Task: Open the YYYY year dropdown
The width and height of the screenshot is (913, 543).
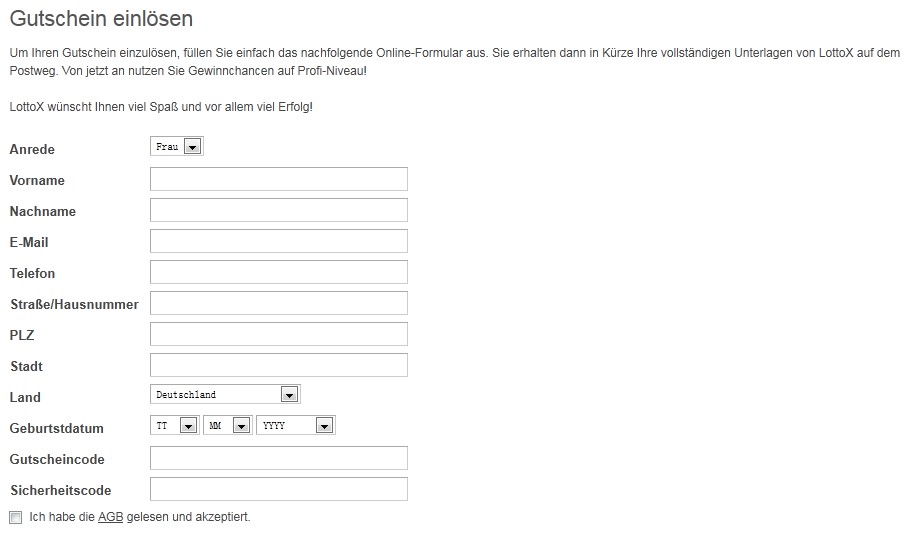Action: tap(296, 425)
